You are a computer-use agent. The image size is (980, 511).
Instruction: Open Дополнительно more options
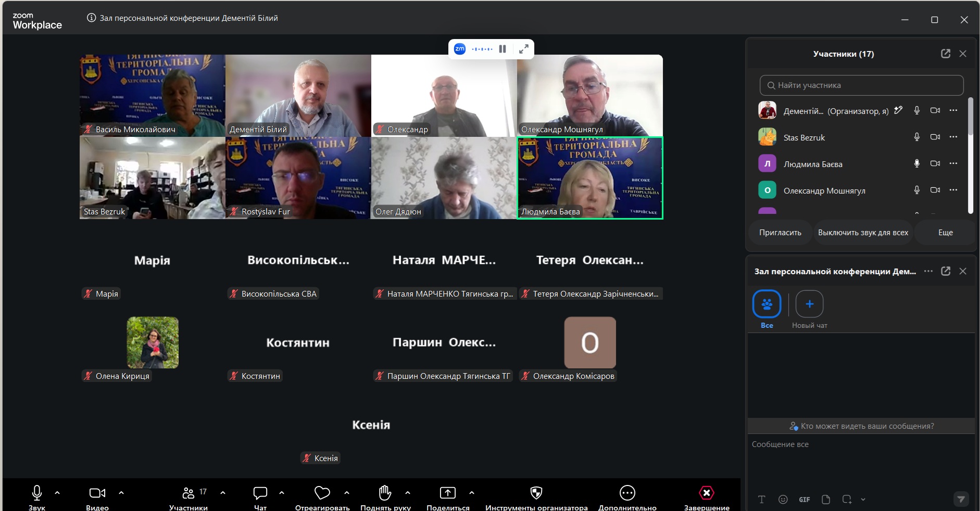[627, 497]
